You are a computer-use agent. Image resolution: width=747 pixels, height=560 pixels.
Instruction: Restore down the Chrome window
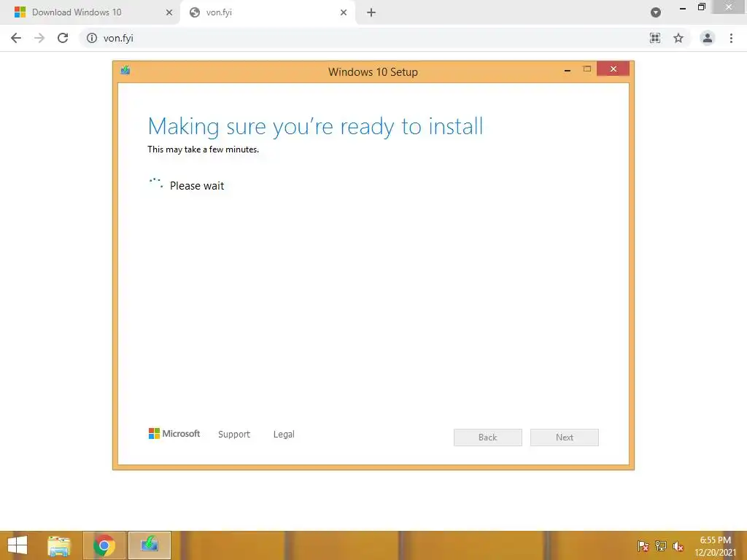[x=701, y=7]
